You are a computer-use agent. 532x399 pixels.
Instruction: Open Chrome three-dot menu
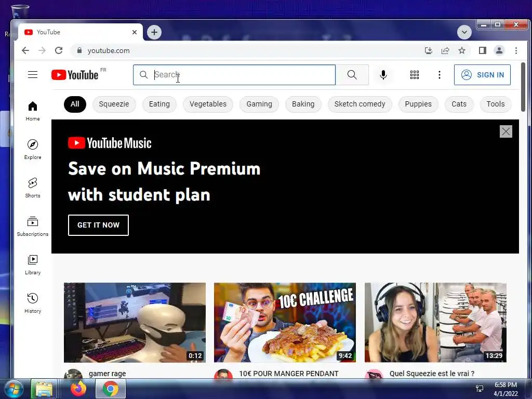click(516, 50)
